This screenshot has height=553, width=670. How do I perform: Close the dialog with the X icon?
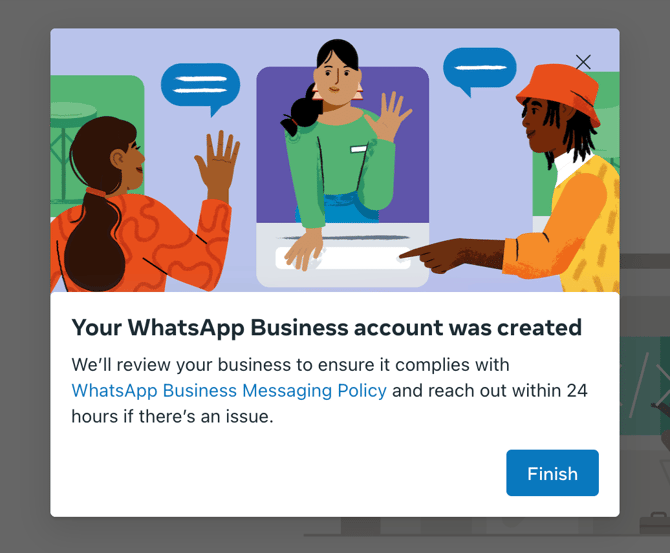tap(583, 62)
